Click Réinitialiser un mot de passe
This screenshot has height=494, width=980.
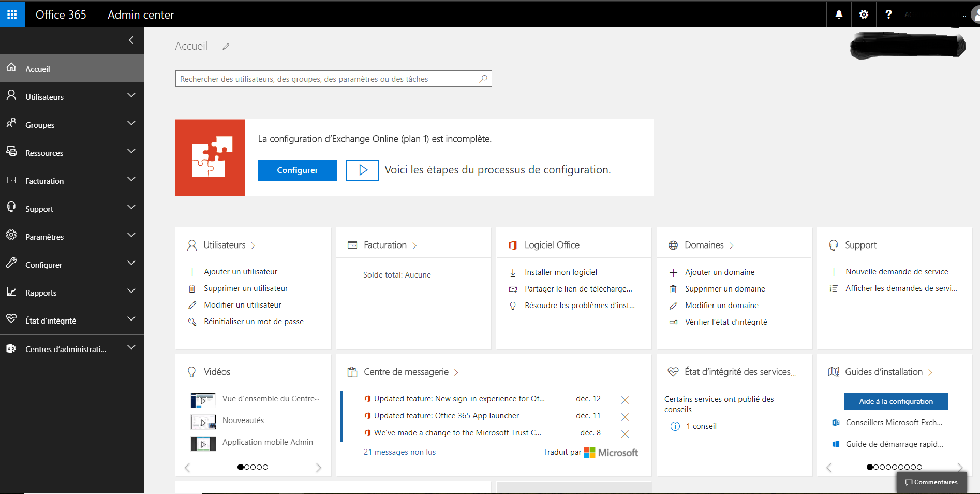pos(254,322)
